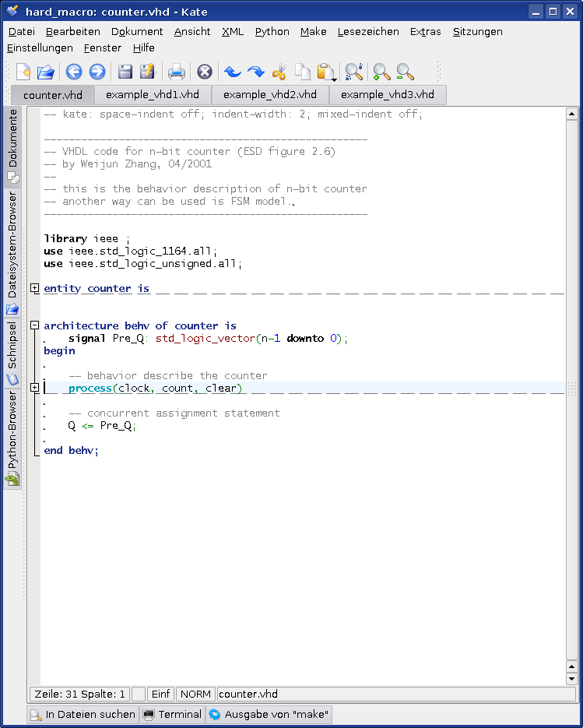The width and height of the screenshot is (583, 728).
Task: Open the Schnipsel sidebar panel
Action: click(x=12, y=353)
